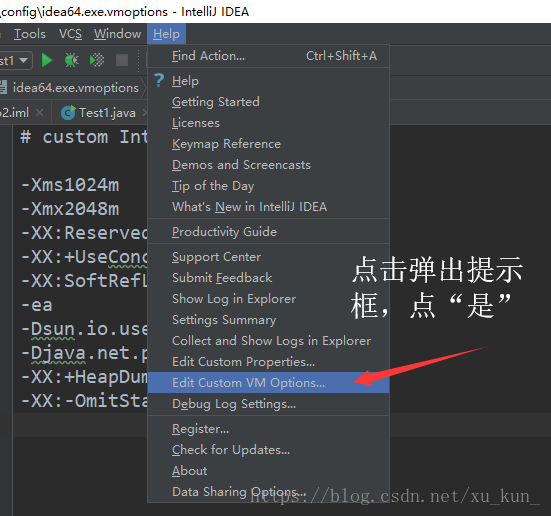Viewport: 551px width, 516px height.
Task: Show Tip of the Day
Action: pyautogui.click(x=268, y=186)
